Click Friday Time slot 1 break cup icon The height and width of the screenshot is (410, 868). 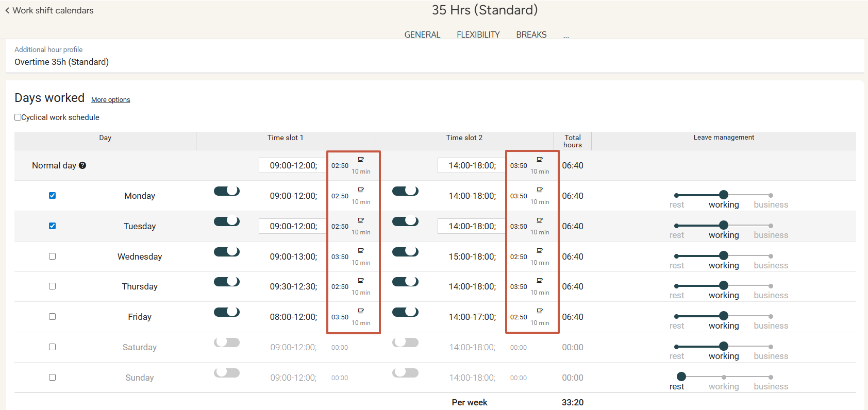click(x=361, y=311)
